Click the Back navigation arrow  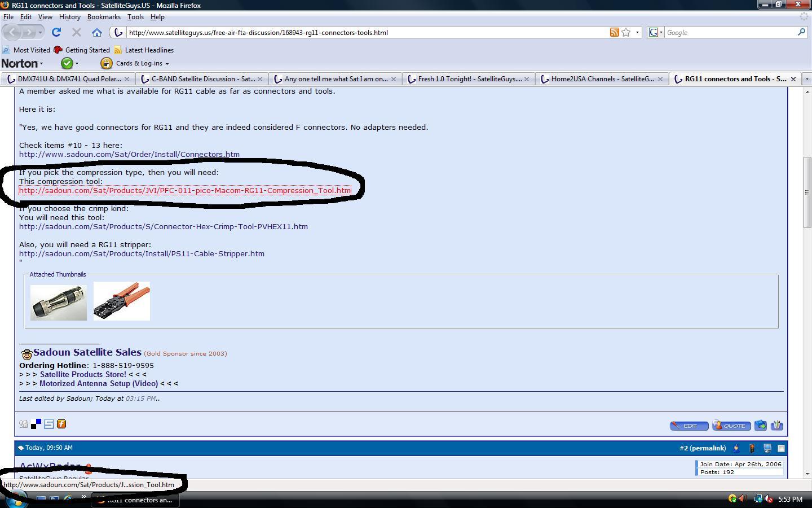click(x=12, y=32)
